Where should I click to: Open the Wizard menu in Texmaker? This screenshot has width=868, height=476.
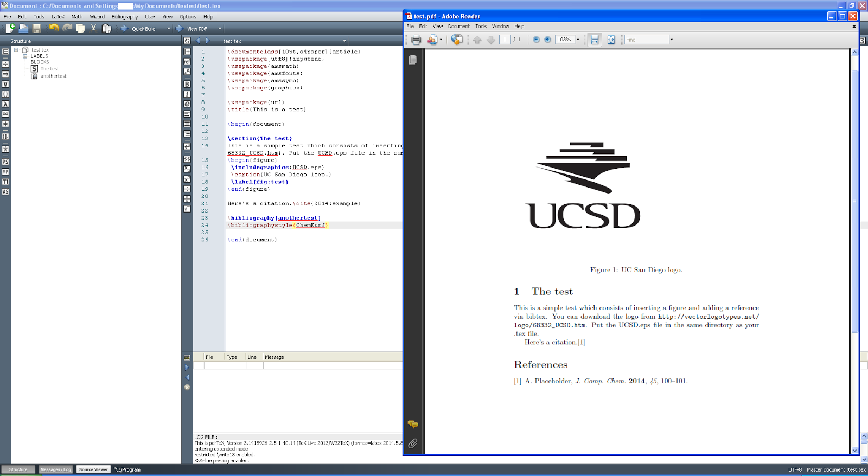[x=97, y=17]
